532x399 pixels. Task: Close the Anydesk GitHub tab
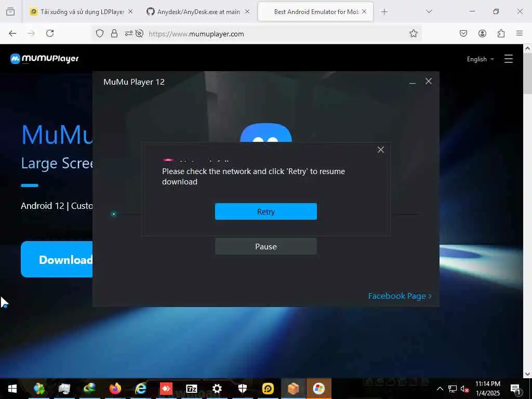tap(247, 11)
